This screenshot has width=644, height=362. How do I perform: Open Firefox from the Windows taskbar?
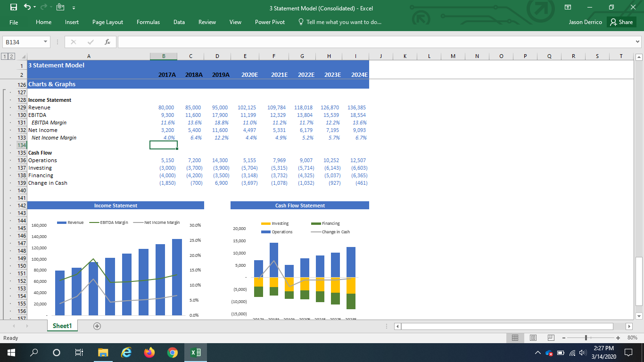[149, 352]
